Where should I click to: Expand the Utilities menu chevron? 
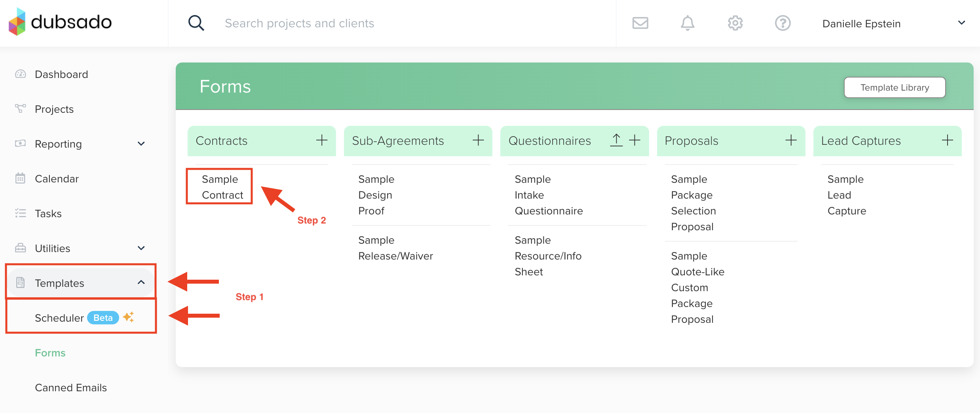click(x=141, y=248)
